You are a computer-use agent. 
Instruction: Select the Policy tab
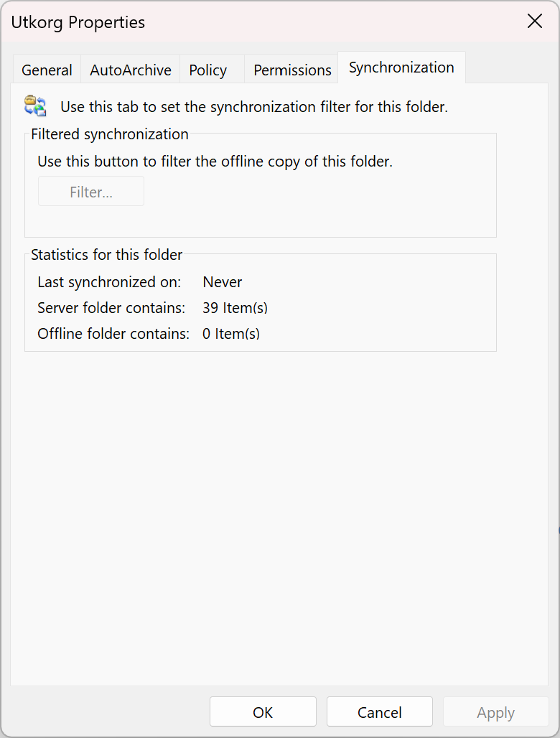click(212, 70)
